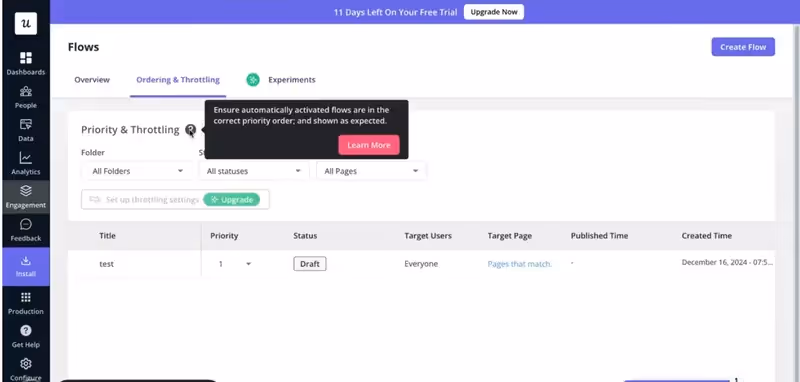Click the Flows page heading

[83, 47]
